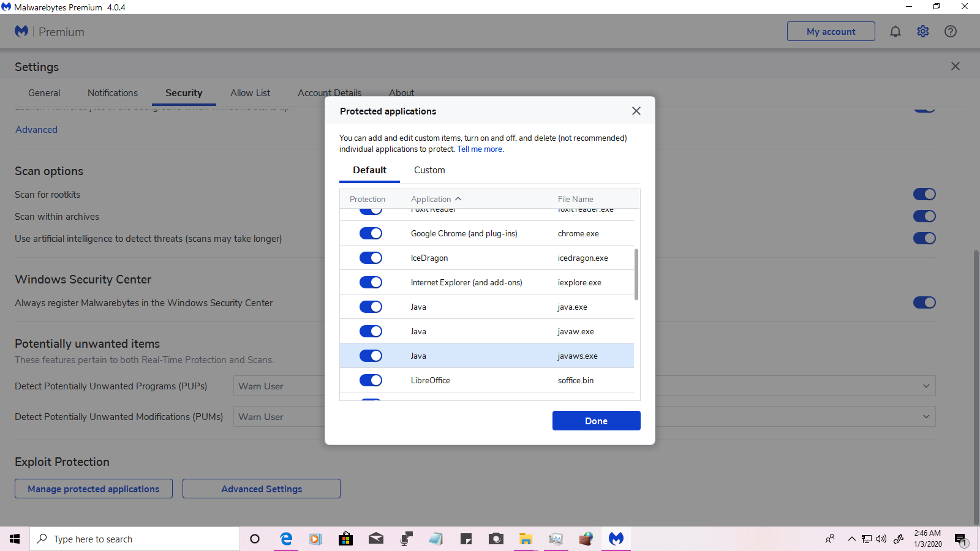980x551 pixels.
Task: Sort list by Application column arrow
Action: pos(458,199)
